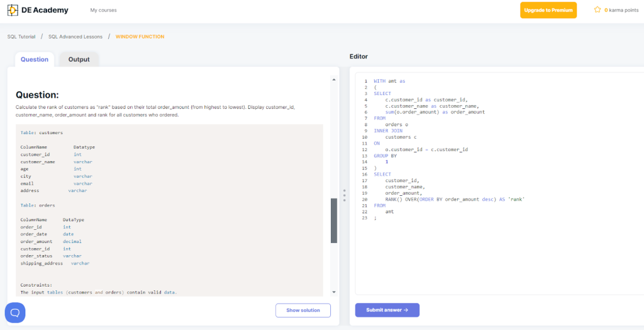Click Upgrade to Premium button

pyautogui.click(x=548, y=10)
